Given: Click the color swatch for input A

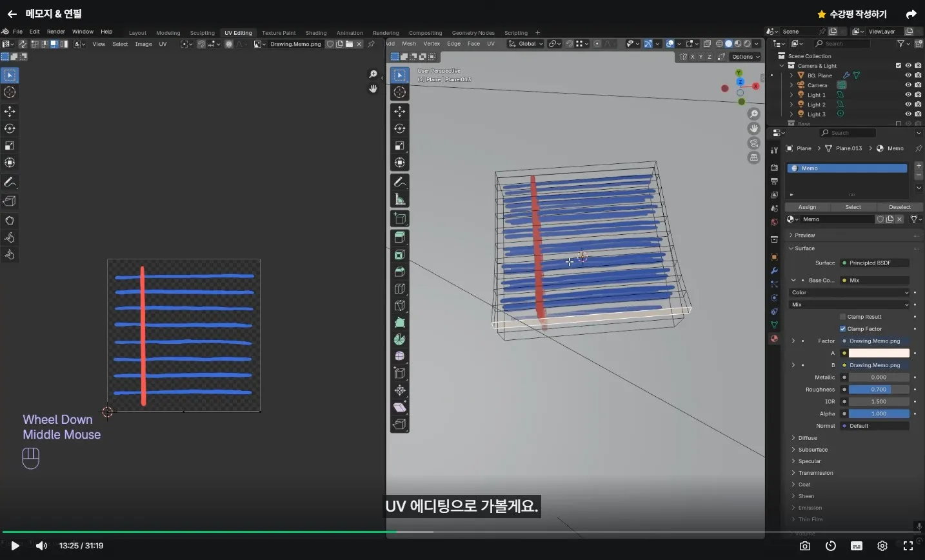Looking at the screenshot, I should point(879,353).
